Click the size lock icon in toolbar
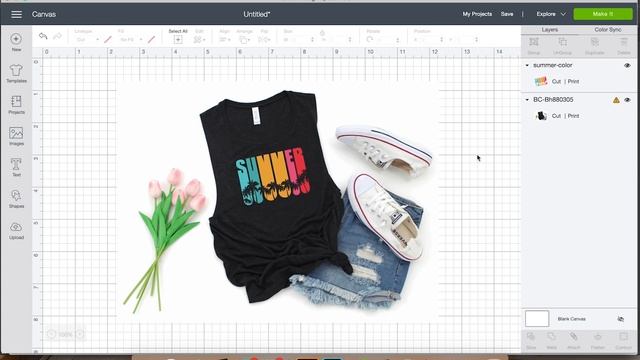This screenshot has height=360, width=640. pos(322,33)
